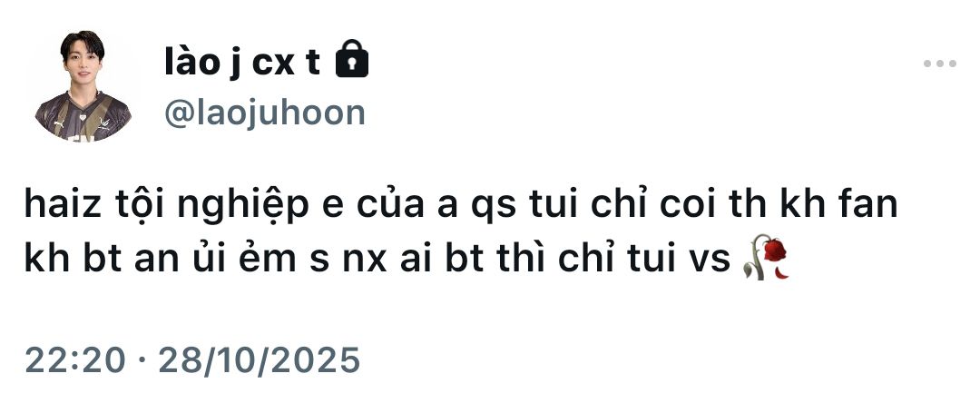The image size is (980, 403).
Task: Click the 22:20 timestamp
Action: 75,360
